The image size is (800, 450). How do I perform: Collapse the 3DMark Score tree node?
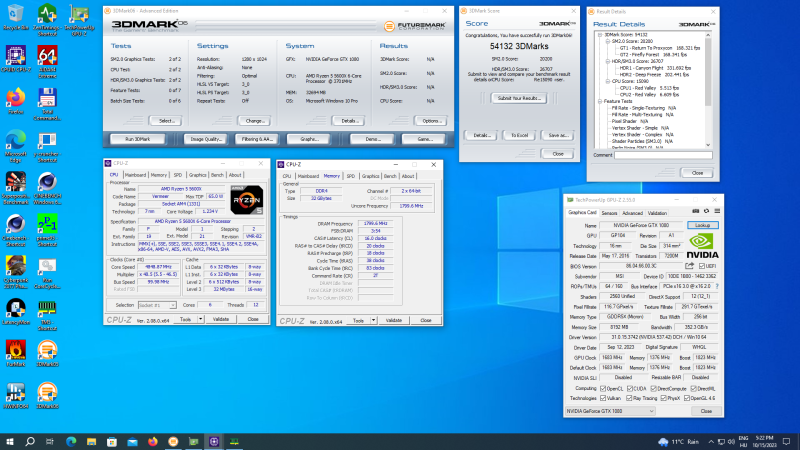click(600, 35)
